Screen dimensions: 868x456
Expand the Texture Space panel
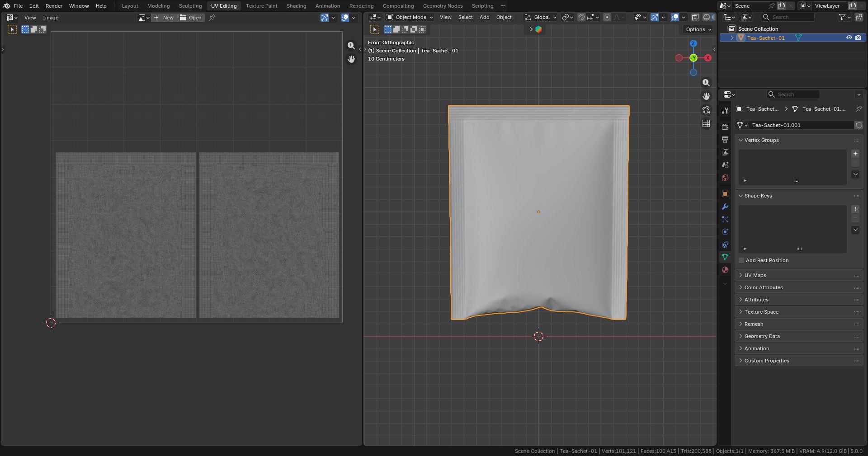pos(799,312)
